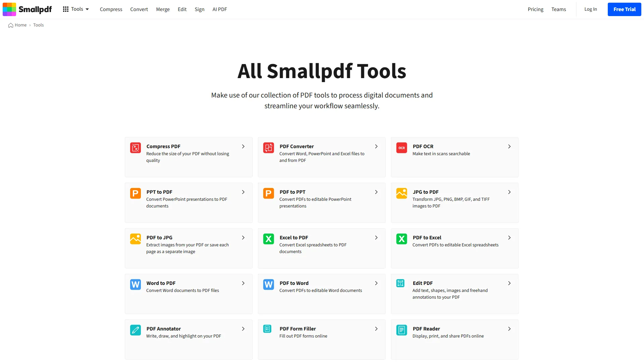Click the Excel to PDF card chevron
The width and height of the screenshot is (644, 362).
tap(376, 238)
